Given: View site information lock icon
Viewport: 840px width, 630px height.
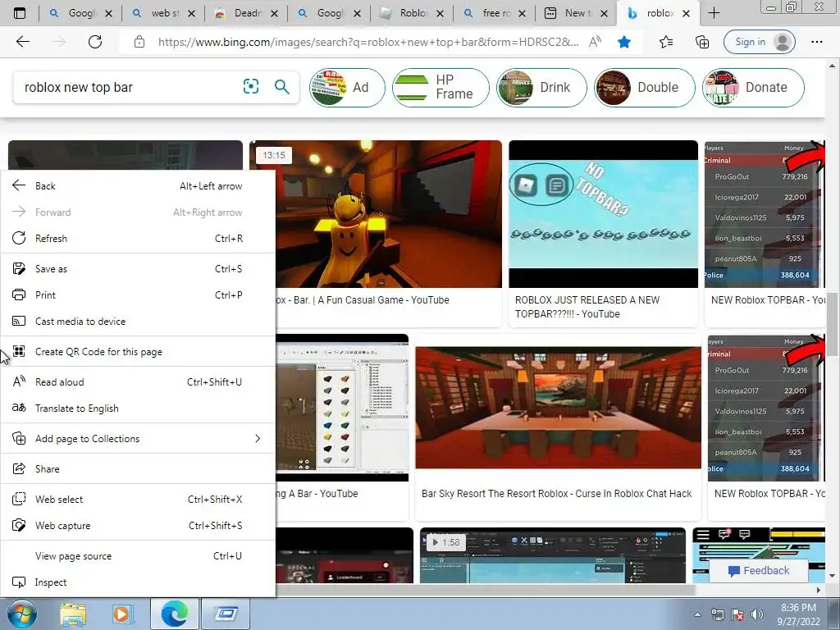Looking at the screenshot, I should click(139, 42).
